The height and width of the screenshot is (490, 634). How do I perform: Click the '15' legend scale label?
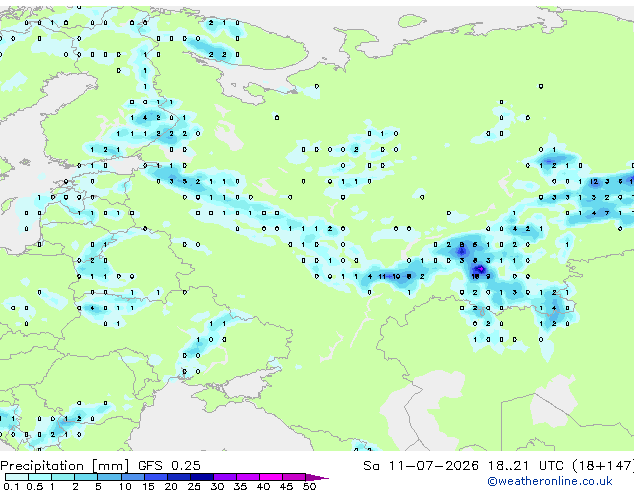click(148, 486)
